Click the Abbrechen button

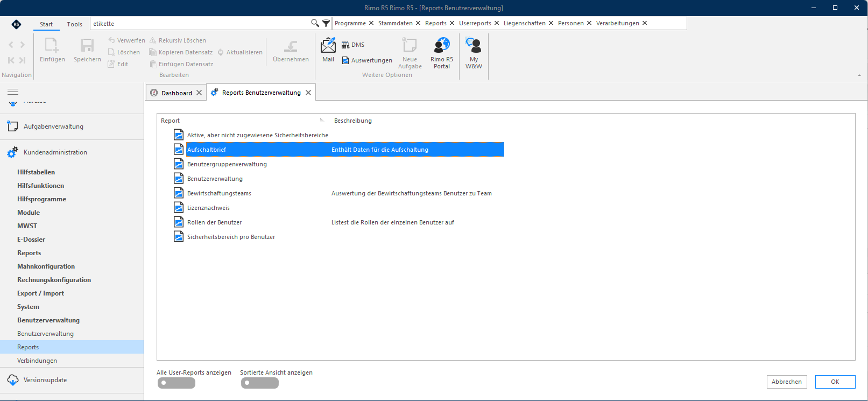click(x=787, y=382)
